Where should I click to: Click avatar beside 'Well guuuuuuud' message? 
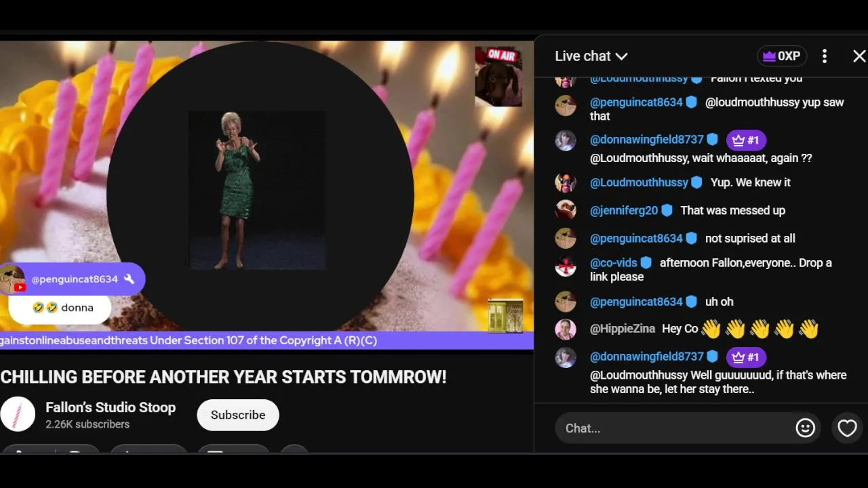tap(566, 358)
